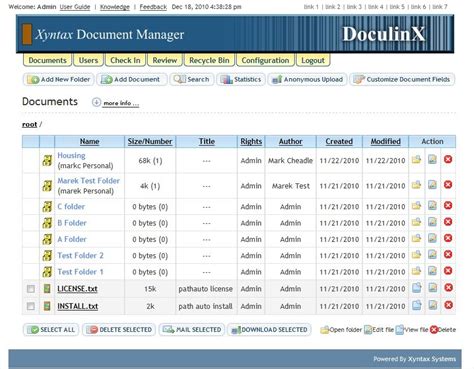Delete Test Folder 1

pyautogui.click(x=448, y=271)
